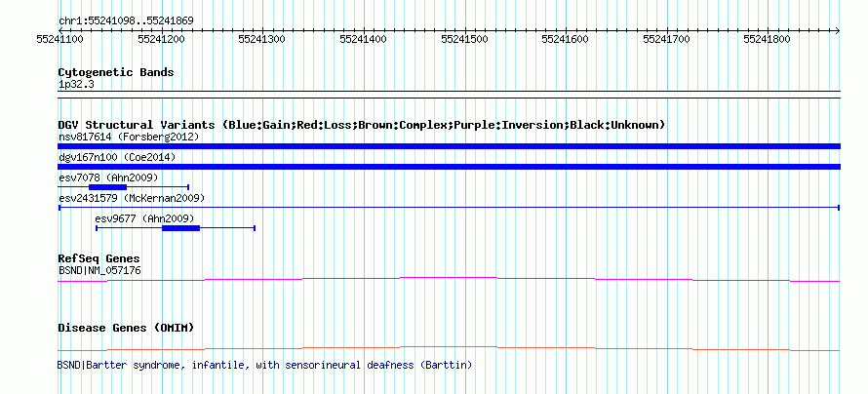
Task: Click the ruler at position 55241100
Action: pos(59,39)
